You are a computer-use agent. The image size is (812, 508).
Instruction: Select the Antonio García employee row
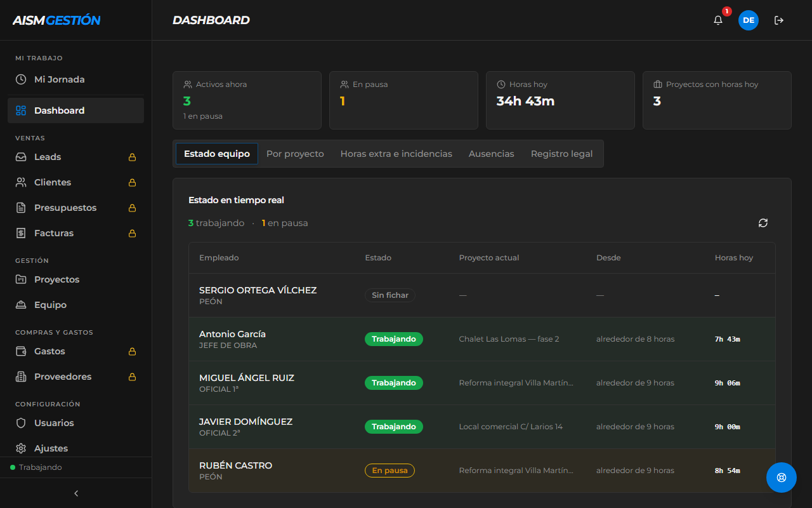pyautogui.click(x=482, y=339)
